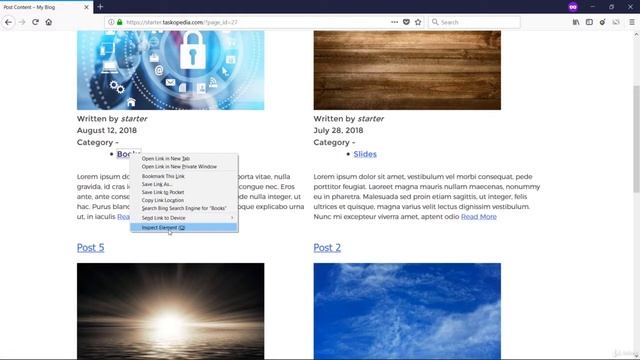The width and height of the screenshot is (640, 360).
Task: Click the scrollbar up arrow
Action: click(636, 35)
